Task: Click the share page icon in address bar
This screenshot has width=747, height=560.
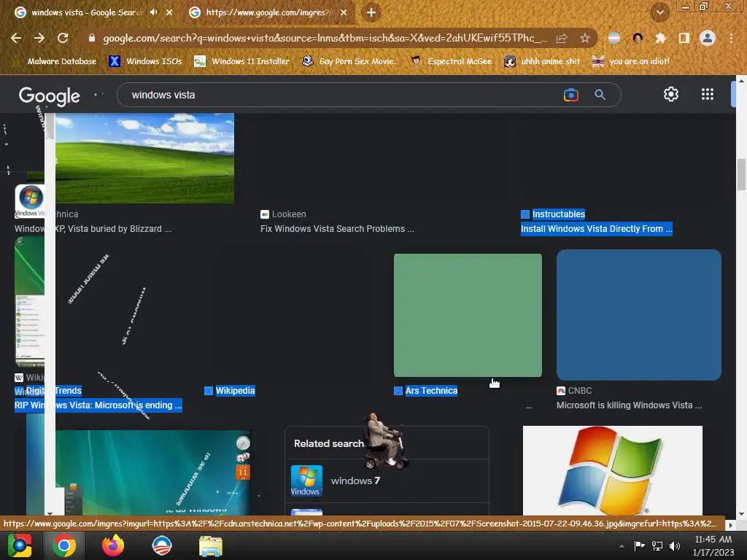Action: [x=562, y=38]
